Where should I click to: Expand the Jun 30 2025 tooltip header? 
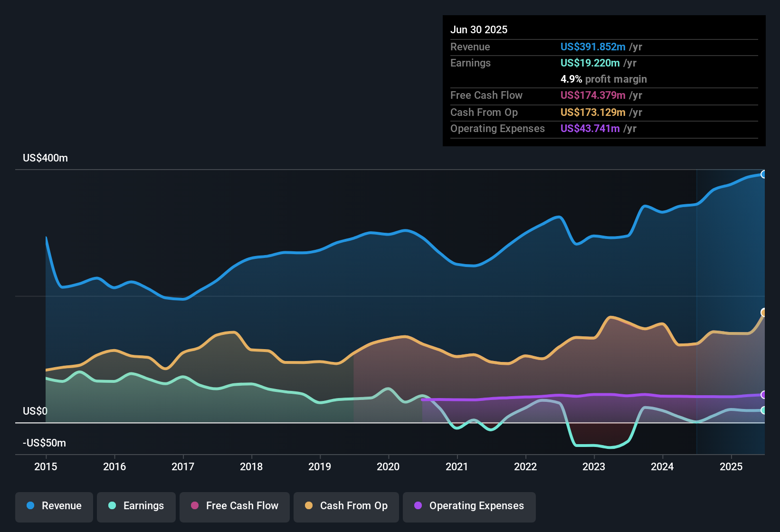(479, 29)
